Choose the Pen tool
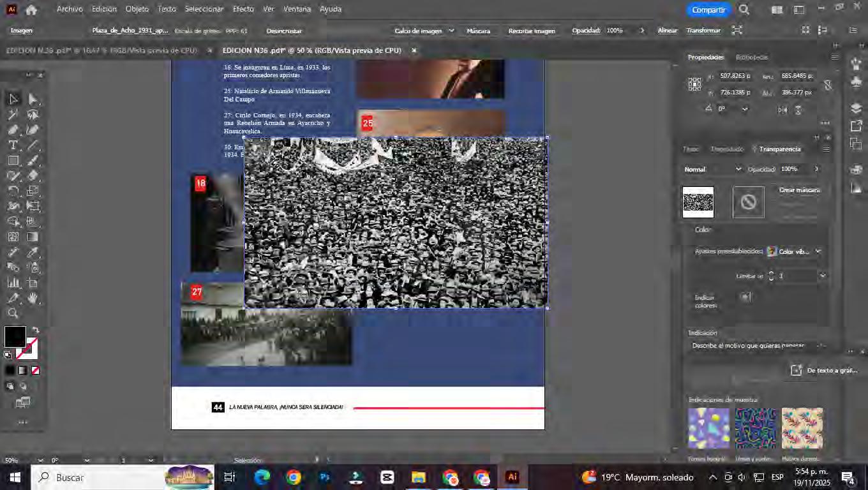Screen dimensions: 868x490 coord(13,130)
